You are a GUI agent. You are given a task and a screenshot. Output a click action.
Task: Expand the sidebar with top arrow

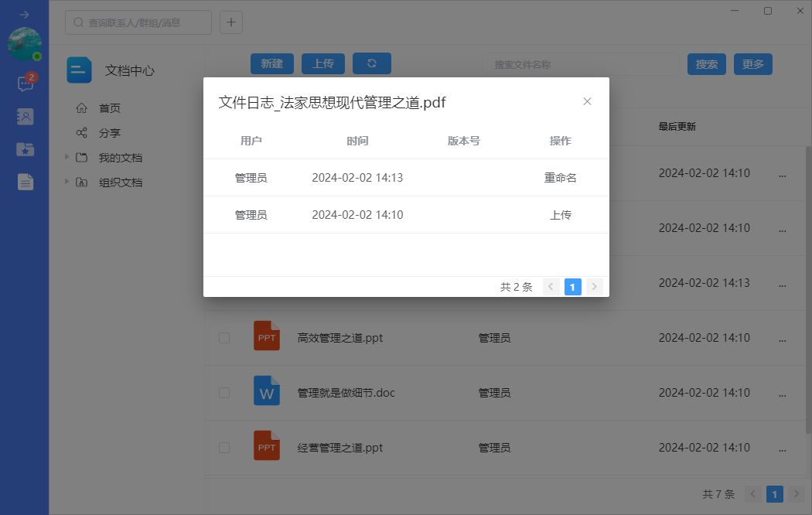click(x=24, y=15)
